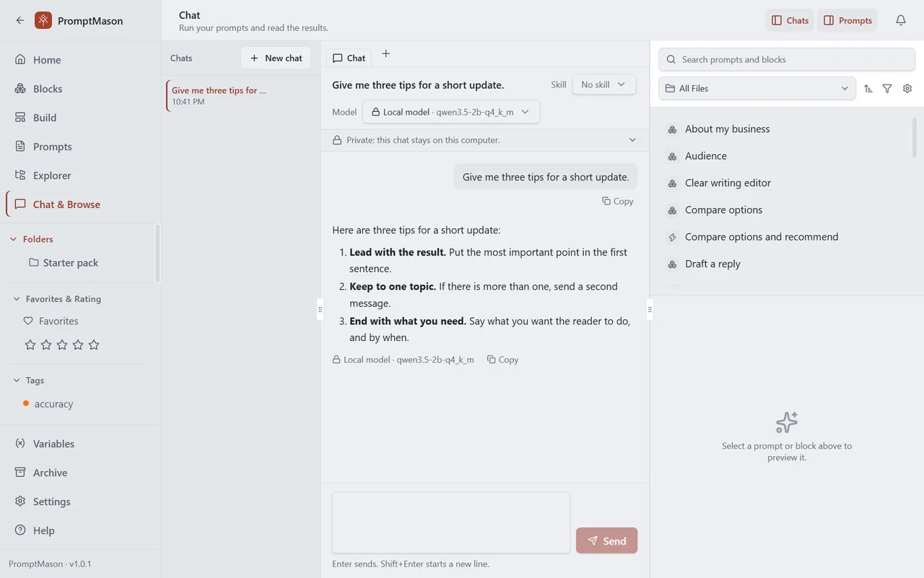Open the Local model selector dropdown
Image resolution: width=924 pixels, height=578 pixels.
click(x=451, y=112)
